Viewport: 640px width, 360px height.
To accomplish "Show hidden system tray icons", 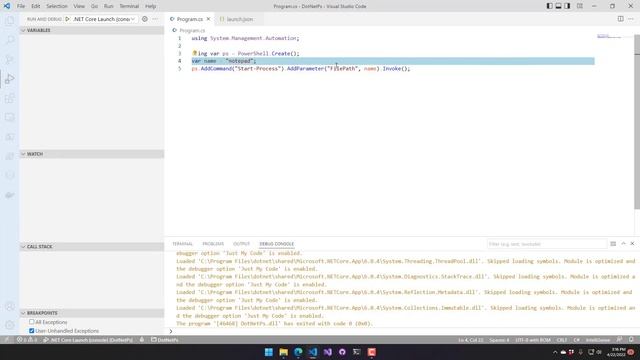I will (x=555, y=352).
